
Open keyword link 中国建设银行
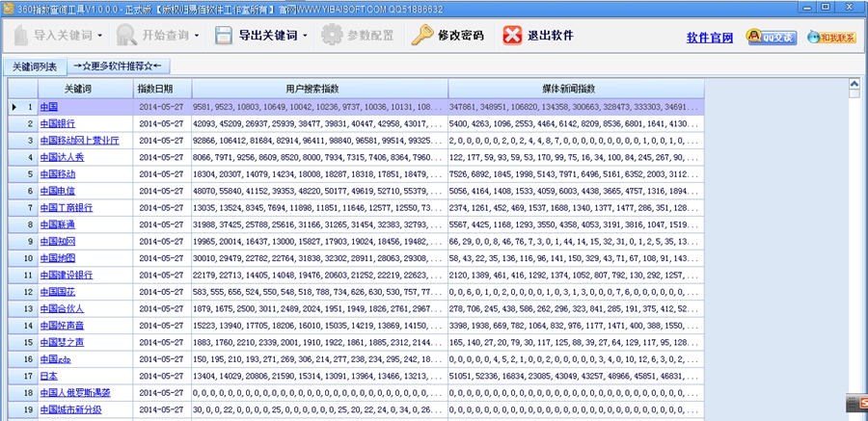tap(67, 275)
